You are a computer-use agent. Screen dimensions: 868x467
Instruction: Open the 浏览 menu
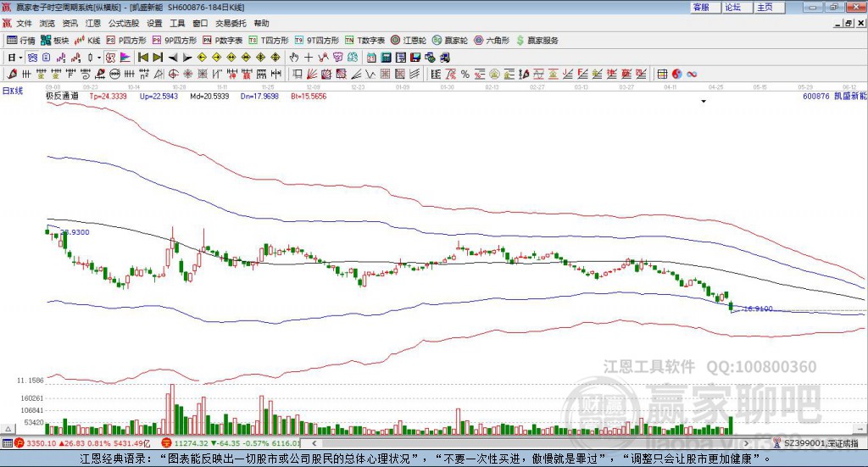tap(47, 23)
